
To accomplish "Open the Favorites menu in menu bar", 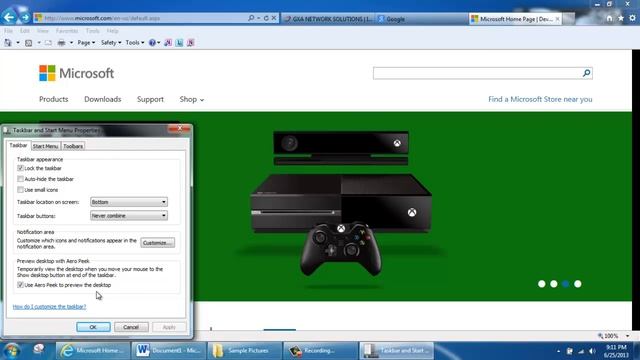I will click(67, 31).
